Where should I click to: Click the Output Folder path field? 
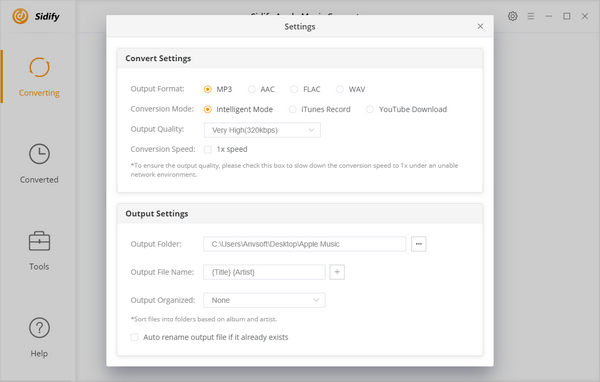pos(305,244)
